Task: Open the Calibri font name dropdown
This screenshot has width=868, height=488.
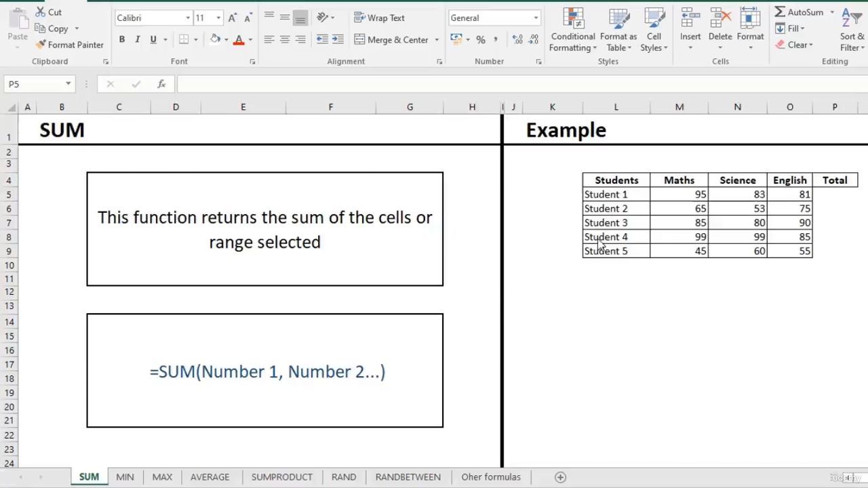Action: click(188, 18)
